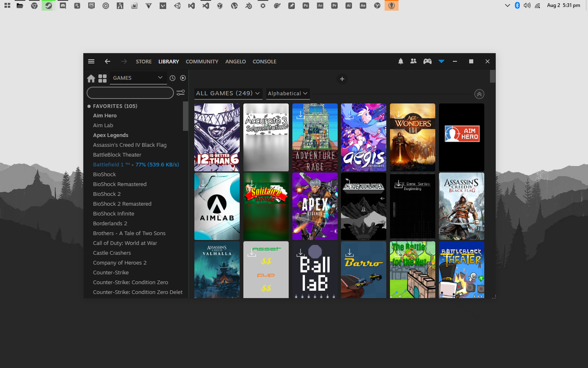The image size is (588, 368).
Task: Switch to the STORE tab
Action: 143,61
